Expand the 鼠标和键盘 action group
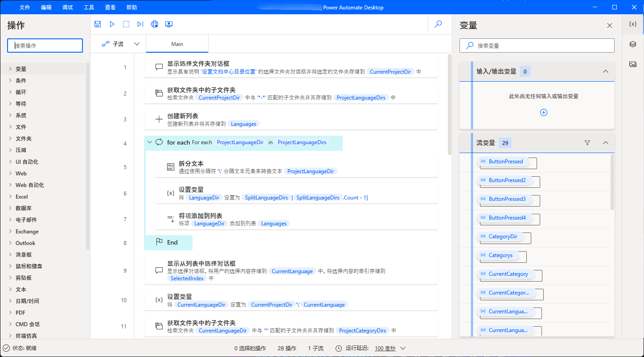Viewport: 644px width, 357px height. click(10, 266)
